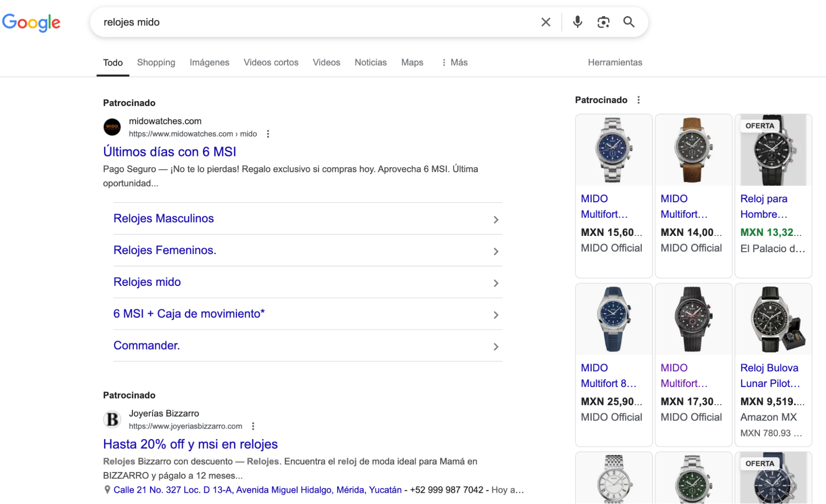Open options dots next to right Patrocinado
This screenshot has width=826, height=504.
coord(638,100)
